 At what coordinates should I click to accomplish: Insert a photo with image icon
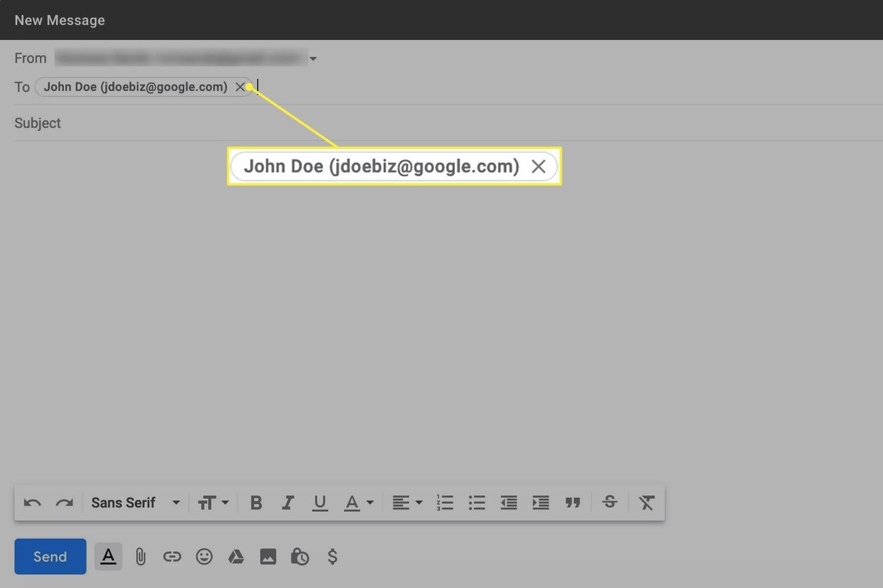tap(268, 556)
